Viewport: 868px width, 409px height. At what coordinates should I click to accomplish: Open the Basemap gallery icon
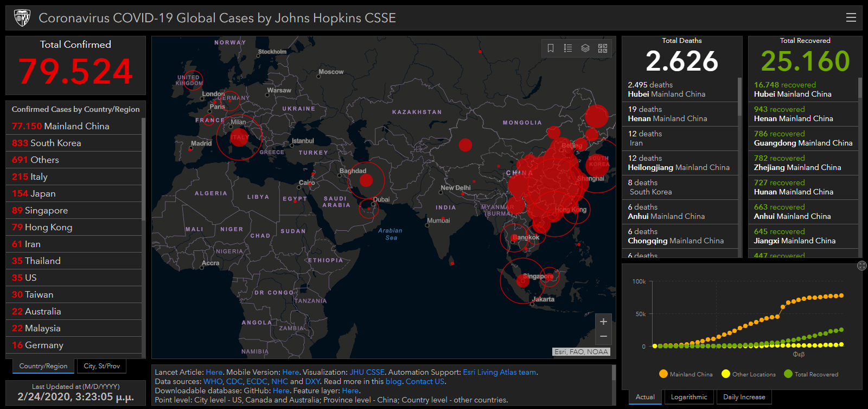point(603,48)
